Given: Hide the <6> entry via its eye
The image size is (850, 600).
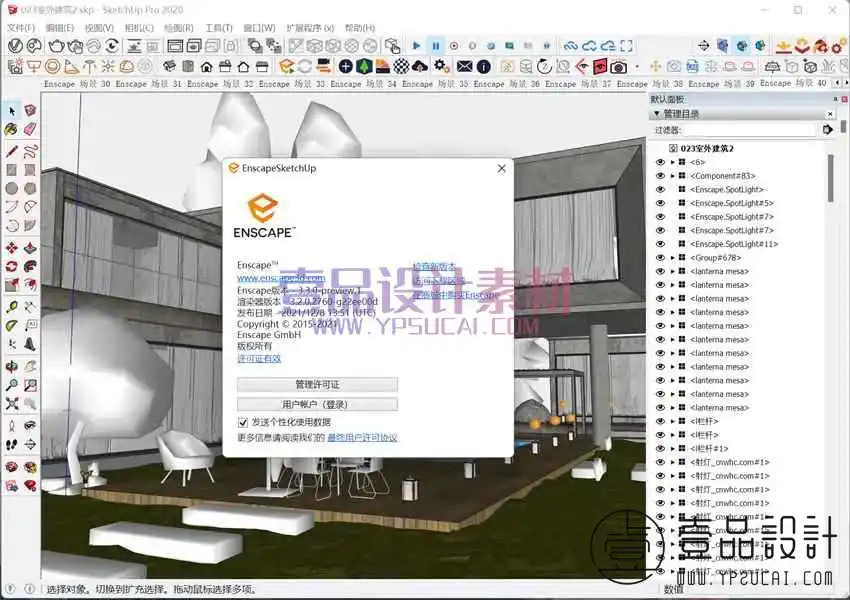Looking at the screenshot, I should (x=660, y=162).
